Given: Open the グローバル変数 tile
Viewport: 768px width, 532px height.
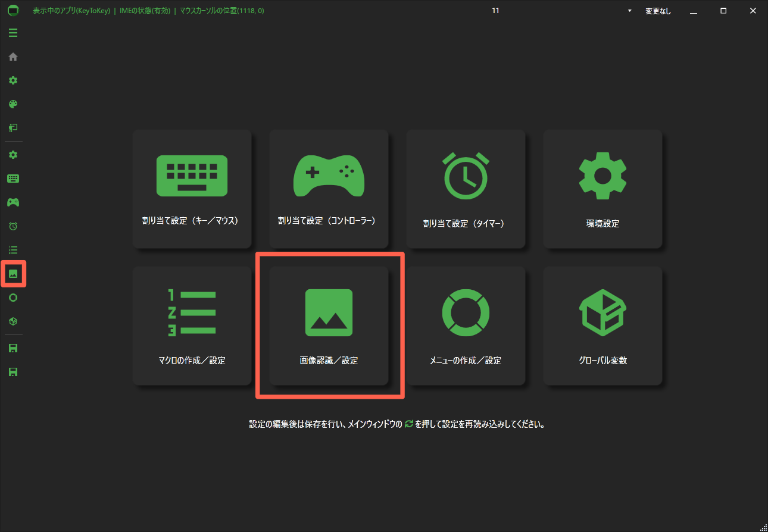Looking at the screenshot, I should pyautogui.click(x=602, y=326).
